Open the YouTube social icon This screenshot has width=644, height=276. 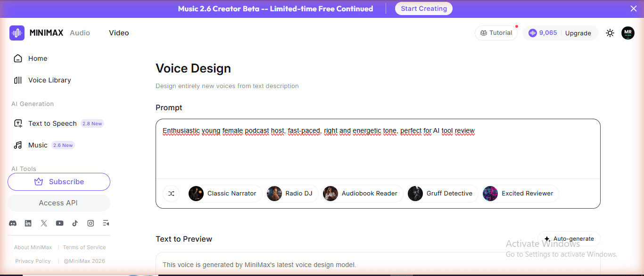[59, 223]
